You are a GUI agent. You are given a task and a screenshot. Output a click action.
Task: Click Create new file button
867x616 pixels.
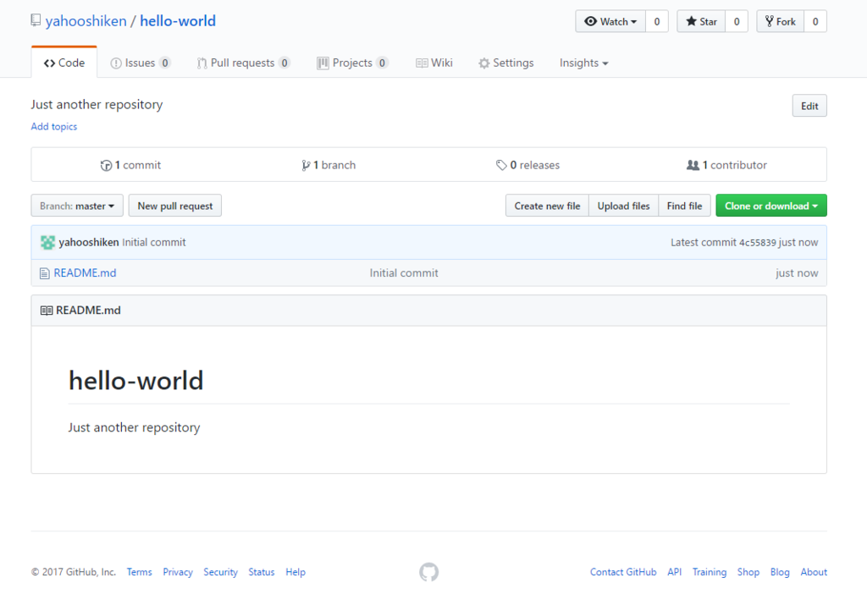click(x=547, y=206)
